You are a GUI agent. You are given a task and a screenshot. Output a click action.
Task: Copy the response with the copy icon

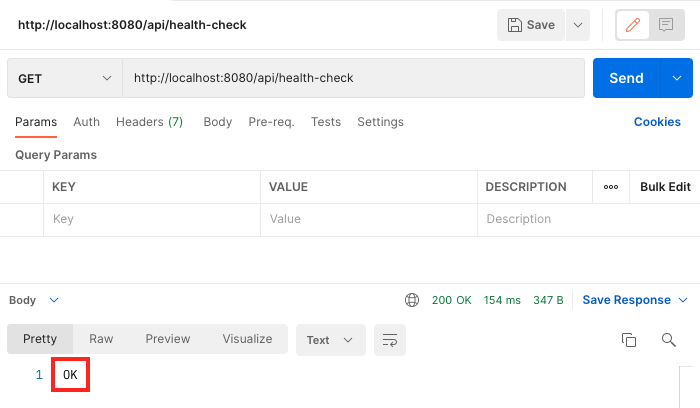click(x=629, y=340)
